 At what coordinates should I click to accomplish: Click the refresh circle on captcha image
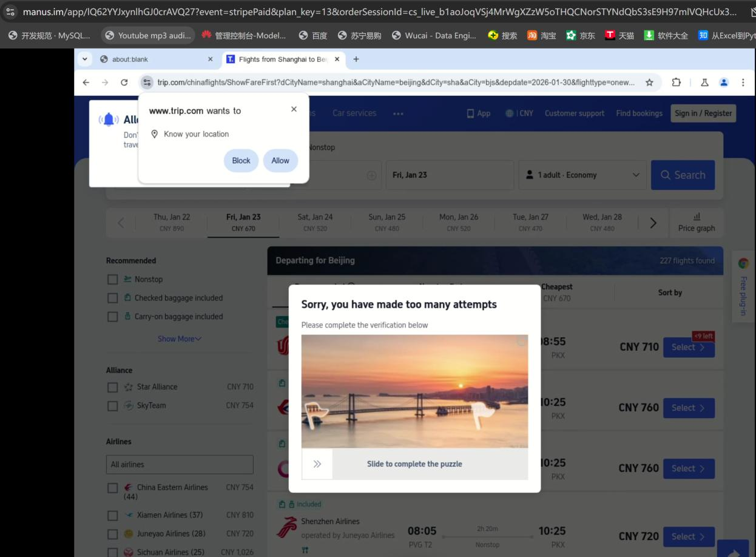coord(521,342)
